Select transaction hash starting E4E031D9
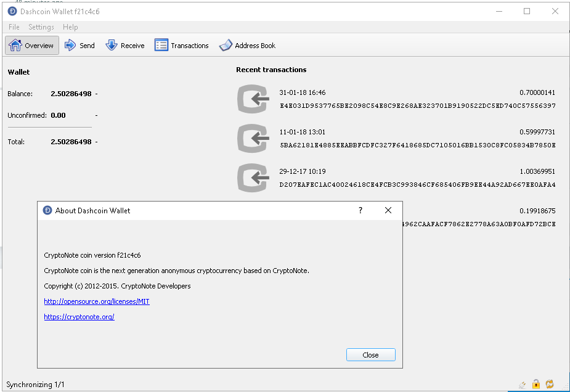Viewport: 570px width, 392px height. pos(417,106)
